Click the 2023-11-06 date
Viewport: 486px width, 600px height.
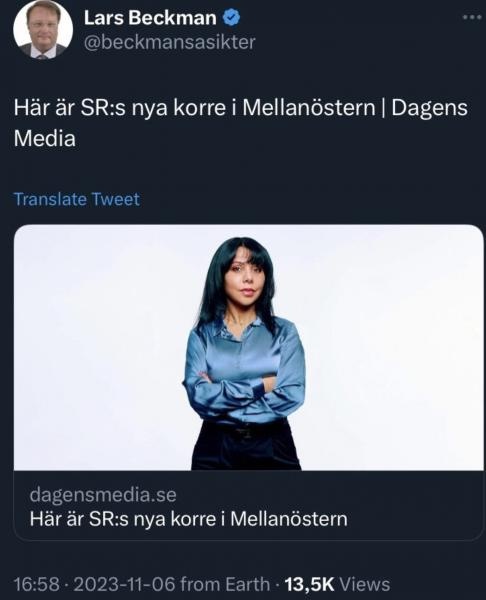coord(124,584)
